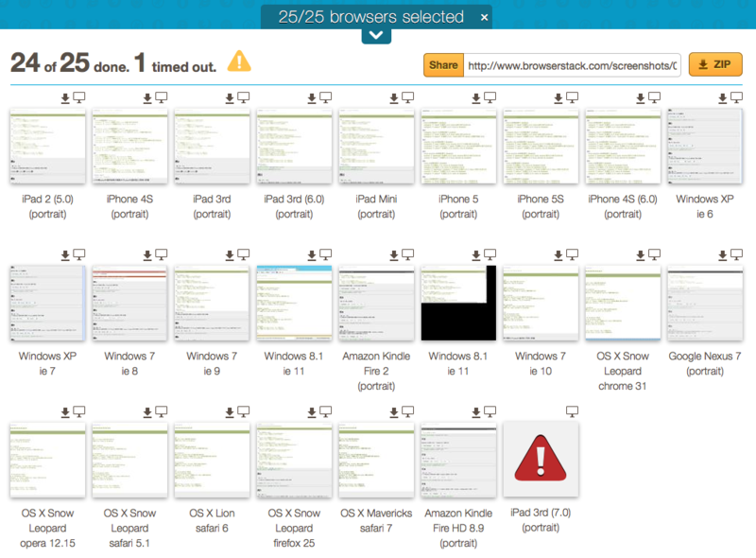This screenshot has height=558, width=756.
Task: Open monitor view for Kindle Fire HD 8.9
Action: (490, 411)
